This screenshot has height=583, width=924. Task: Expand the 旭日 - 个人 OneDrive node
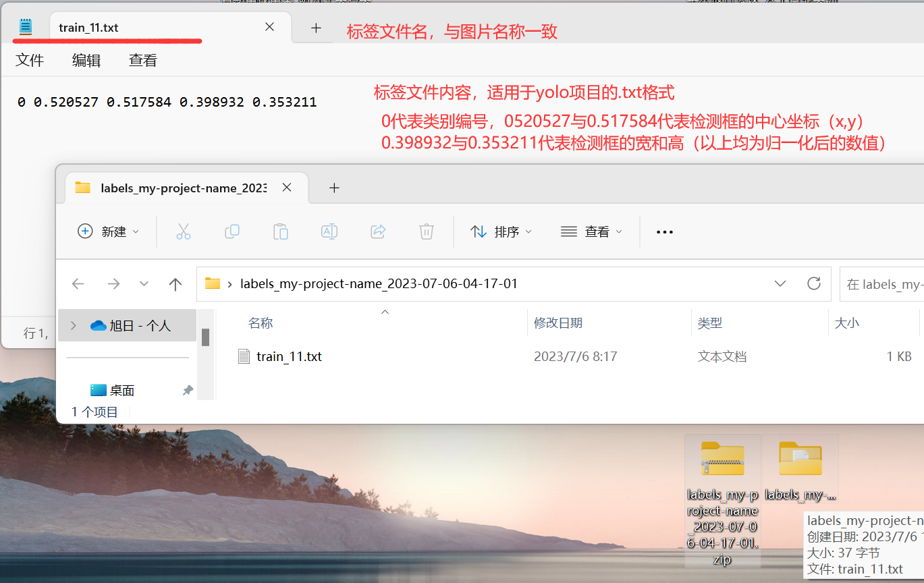(x=73, y=325)
